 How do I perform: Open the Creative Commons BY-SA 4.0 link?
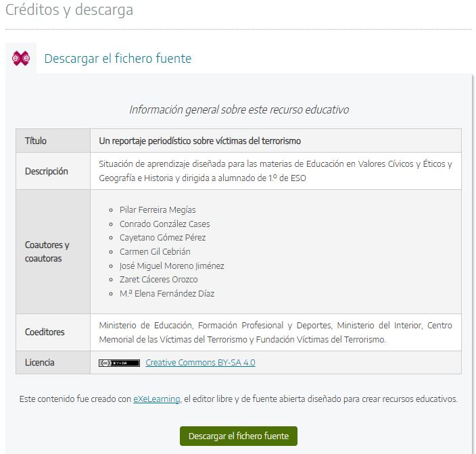point(200,362)
